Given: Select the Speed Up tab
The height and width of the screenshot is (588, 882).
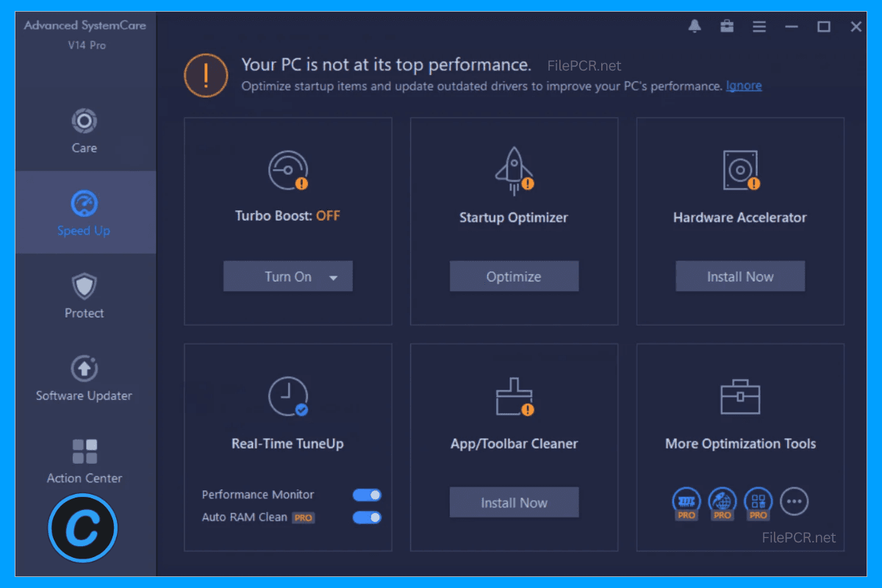Looking at the screenshot, I should [85, 213].
